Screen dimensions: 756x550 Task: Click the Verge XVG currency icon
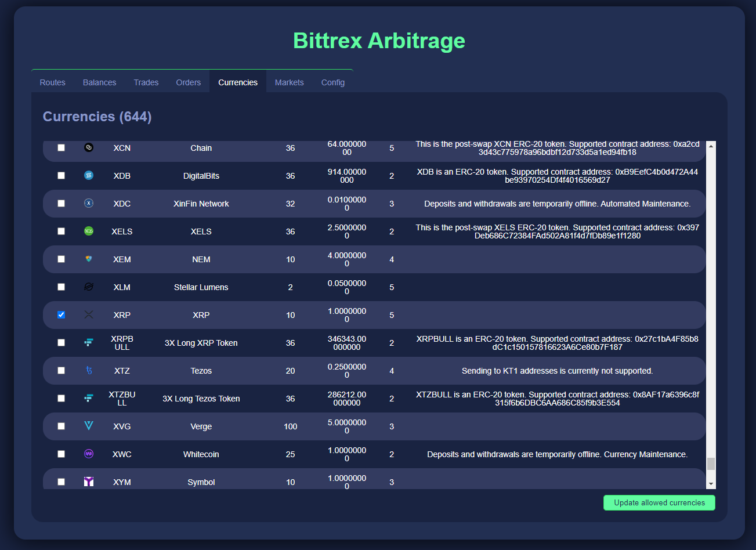point(89,426)
